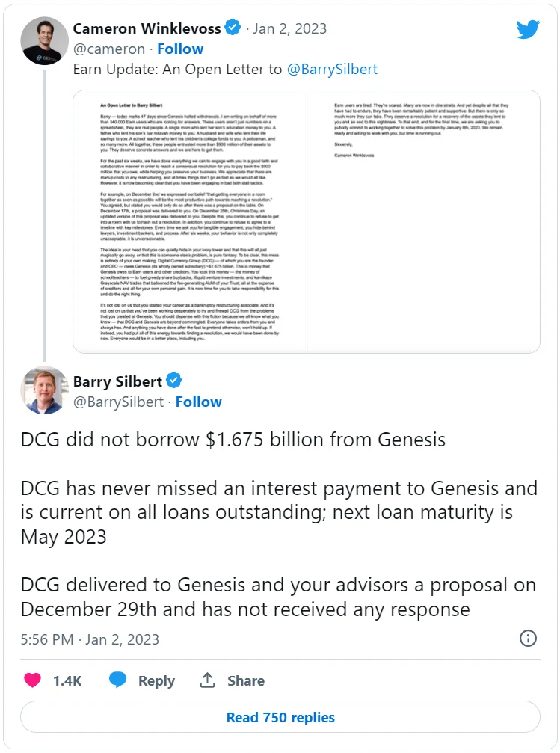Click the 1.4K likes count

(67, 680)
